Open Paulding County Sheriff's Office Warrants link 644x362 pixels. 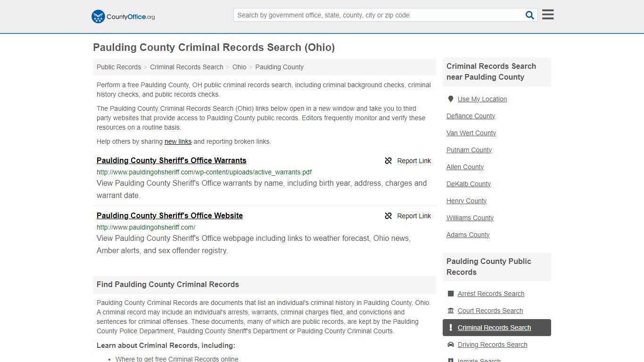coord(171,160)
